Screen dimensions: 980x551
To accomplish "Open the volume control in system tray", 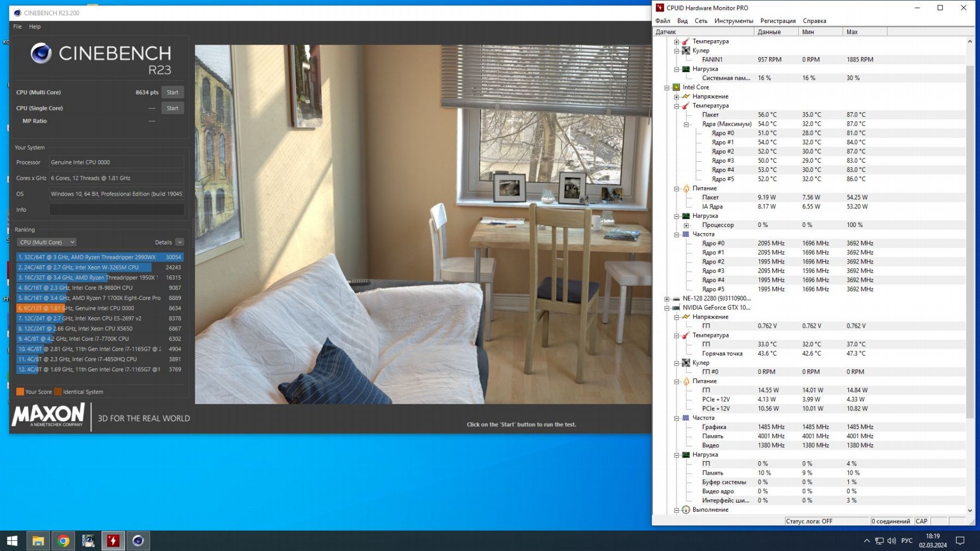I will pos(891,541).
